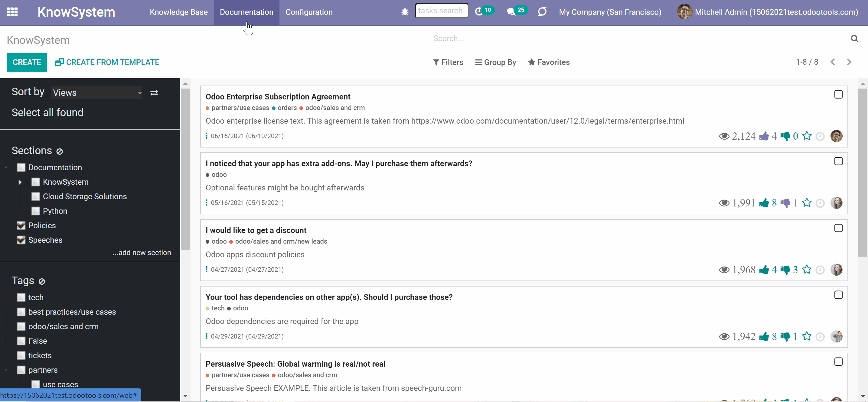Click the refresh circle icon in navbar
This screenshot has width=868, height=402.
click(542, 12)
